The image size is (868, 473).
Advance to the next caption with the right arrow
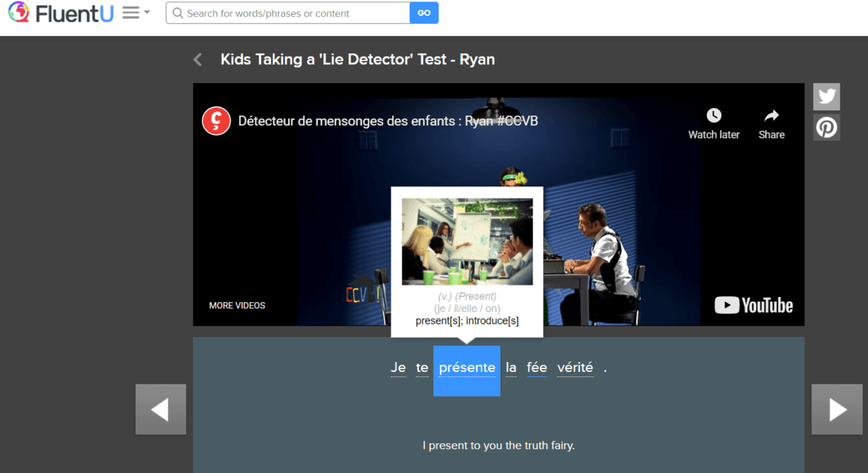836,409
